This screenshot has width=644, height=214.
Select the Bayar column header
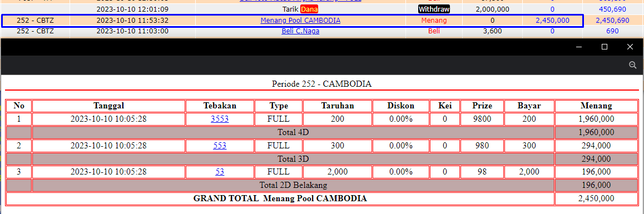[529, 106]
